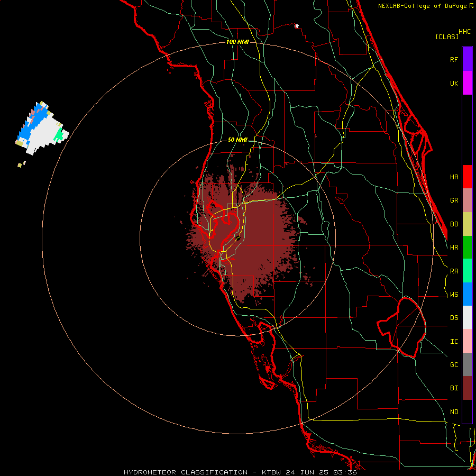Click the BI legend label
476x476 pixels.
pyautogui.click(x=454, y=388)
